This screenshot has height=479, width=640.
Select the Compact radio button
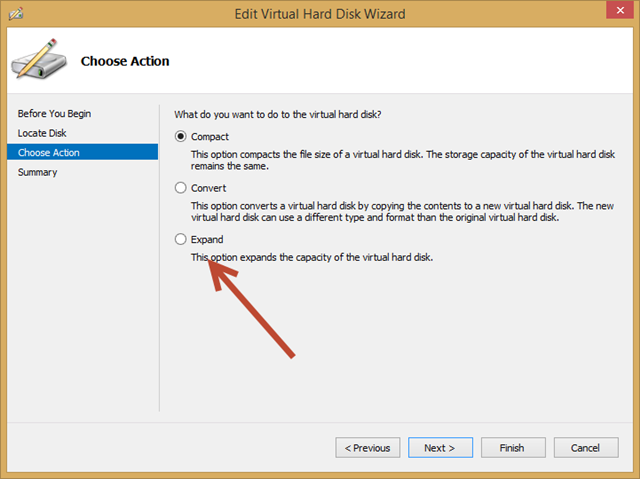[181, 137]
